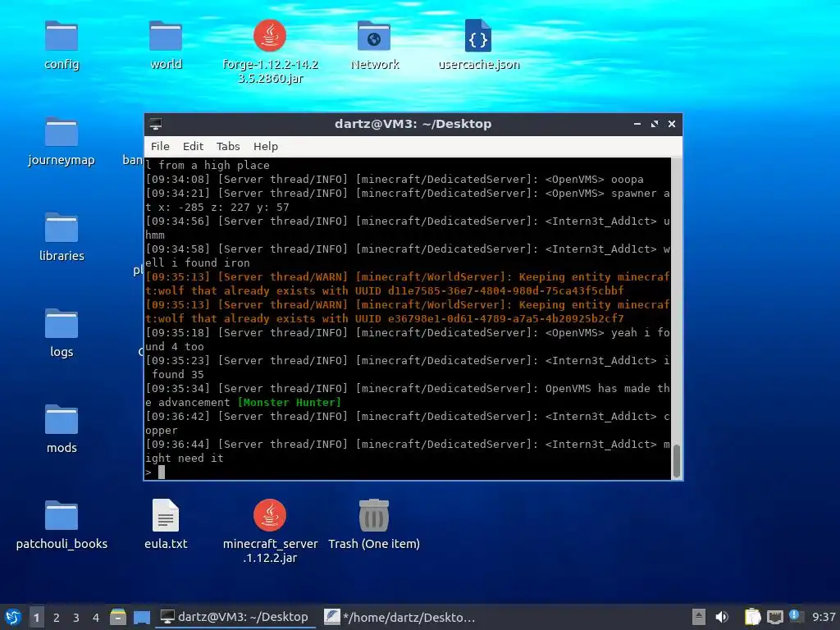This screenshot has height=630, width=840.
Task: Click the 'dartz@VM3: ~/Desktop' window title text
Action: point(413,124)
